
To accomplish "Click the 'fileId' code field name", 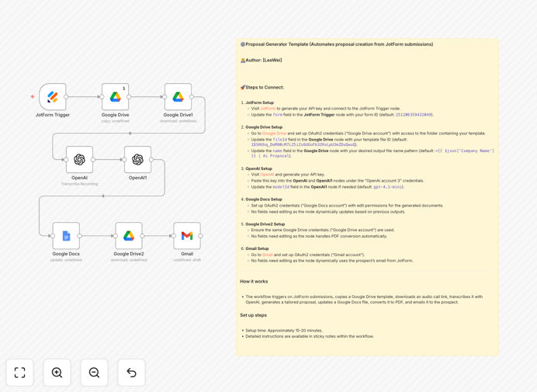I will (x=280, y=140).
